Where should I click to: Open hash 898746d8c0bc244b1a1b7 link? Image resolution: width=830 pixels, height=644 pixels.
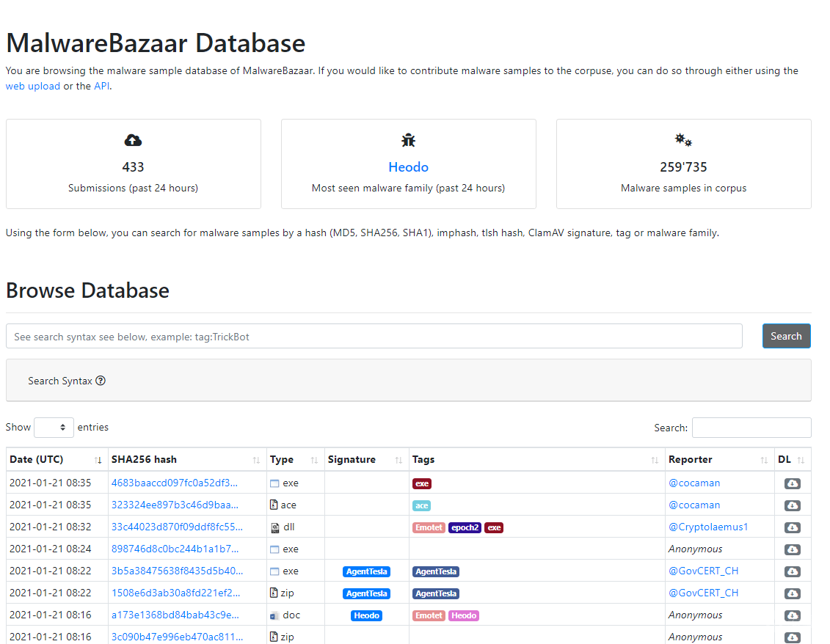point(175,549)
